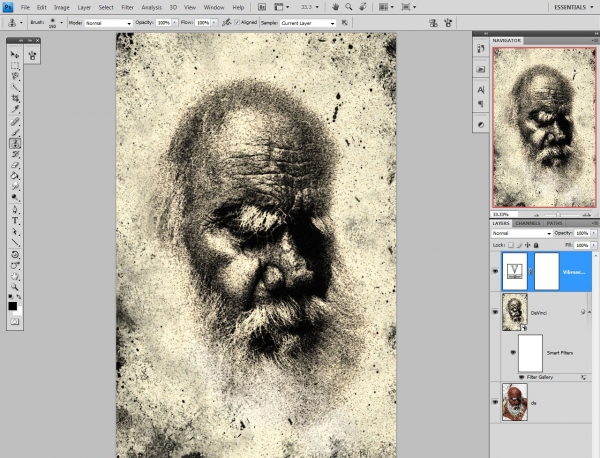Select the Path Selection tool
600x458 pixels.
coord(15,232)
